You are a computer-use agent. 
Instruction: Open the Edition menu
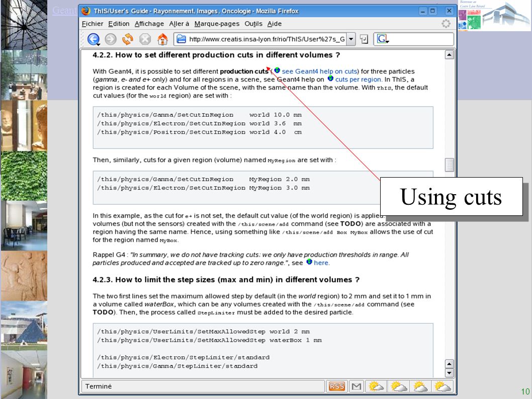[x=119, y=24]
